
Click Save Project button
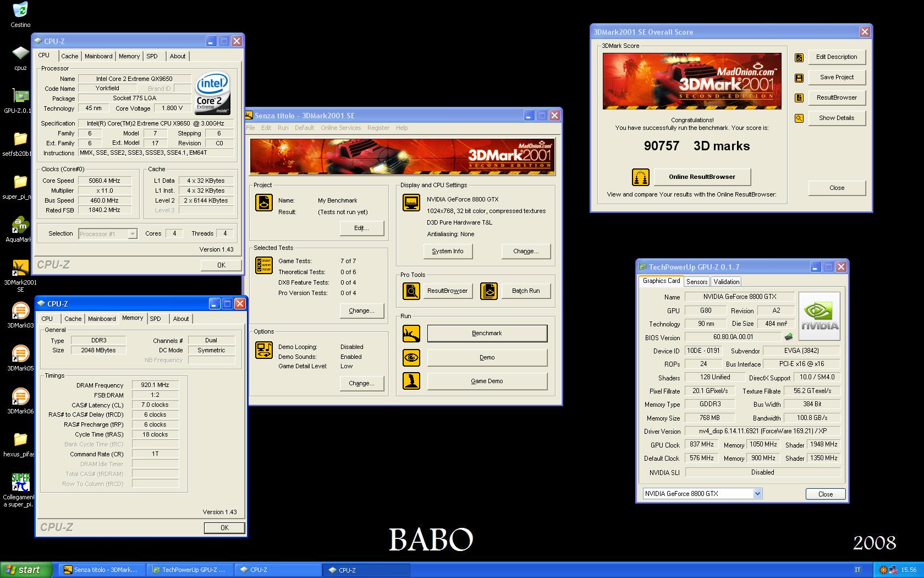click(x=837, y=77)
